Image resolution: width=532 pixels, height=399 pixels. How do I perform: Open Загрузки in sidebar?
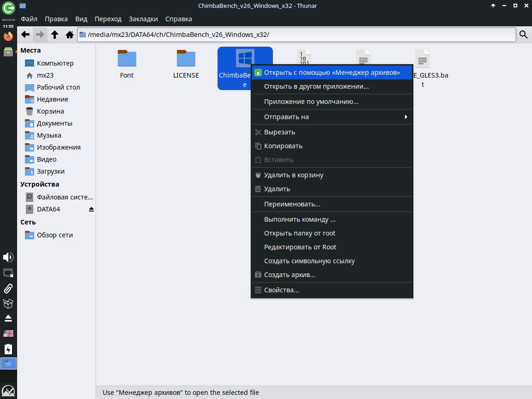(x=56, y=172)
